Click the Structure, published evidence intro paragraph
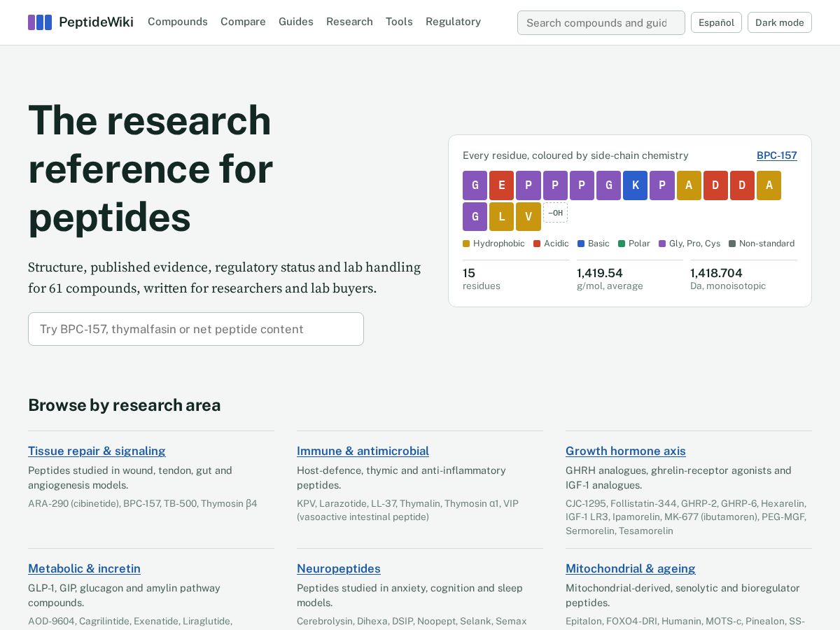This screenshot has height=630, width=840. tap(224, 278)
